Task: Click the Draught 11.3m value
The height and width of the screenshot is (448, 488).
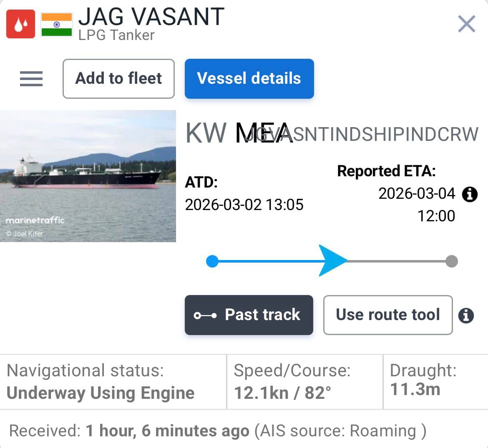Action: point(415,389)
